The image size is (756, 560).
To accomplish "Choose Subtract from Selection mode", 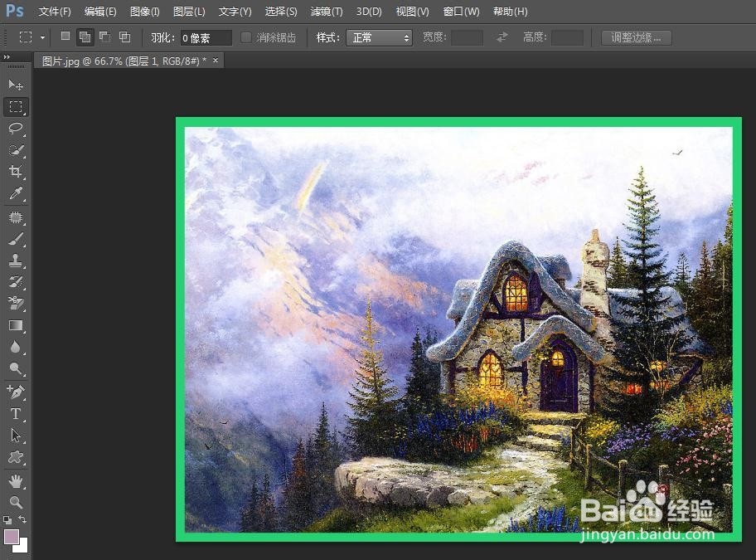I will [104, 37].
